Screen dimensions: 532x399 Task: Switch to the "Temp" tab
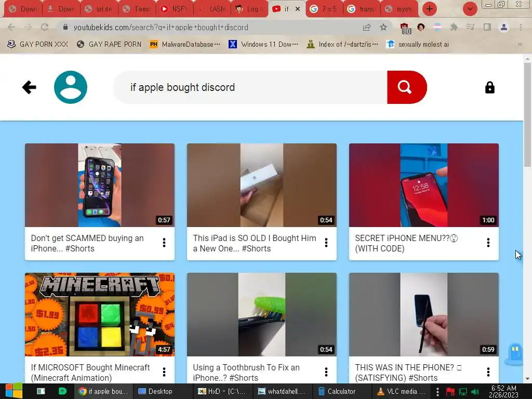click(x=137, y=9)
